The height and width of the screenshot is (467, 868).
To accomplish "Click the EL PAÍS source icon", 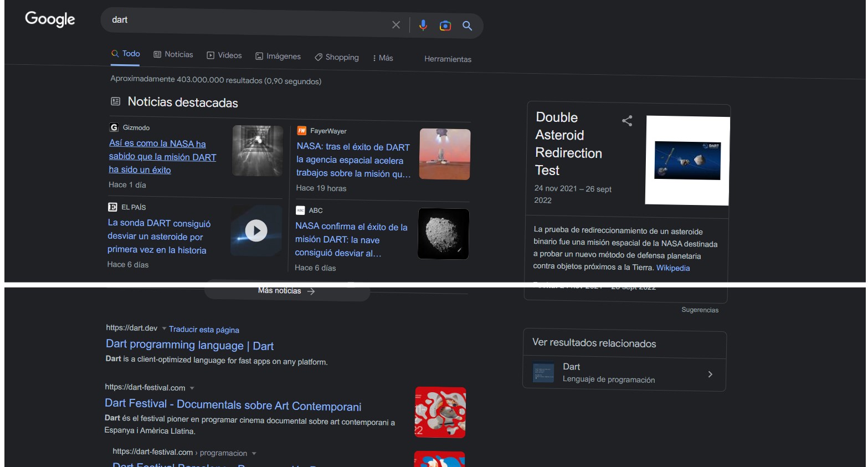I will (112, 207).
